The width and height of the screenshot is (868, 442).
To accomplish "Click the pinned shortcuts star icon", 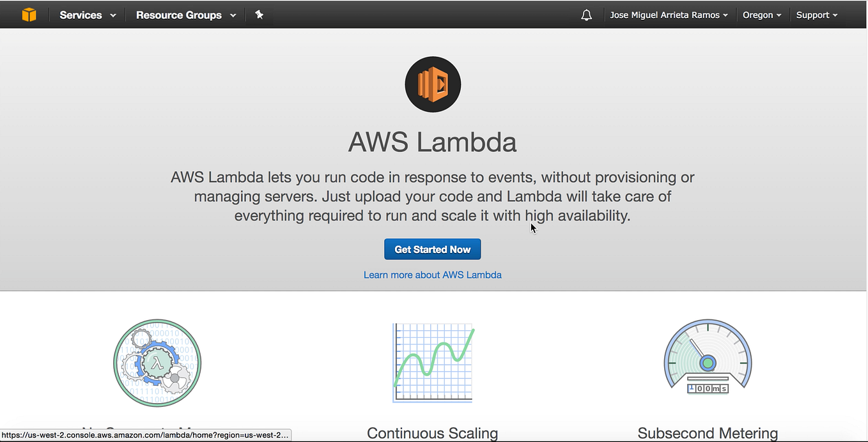I will click(260, 14).
